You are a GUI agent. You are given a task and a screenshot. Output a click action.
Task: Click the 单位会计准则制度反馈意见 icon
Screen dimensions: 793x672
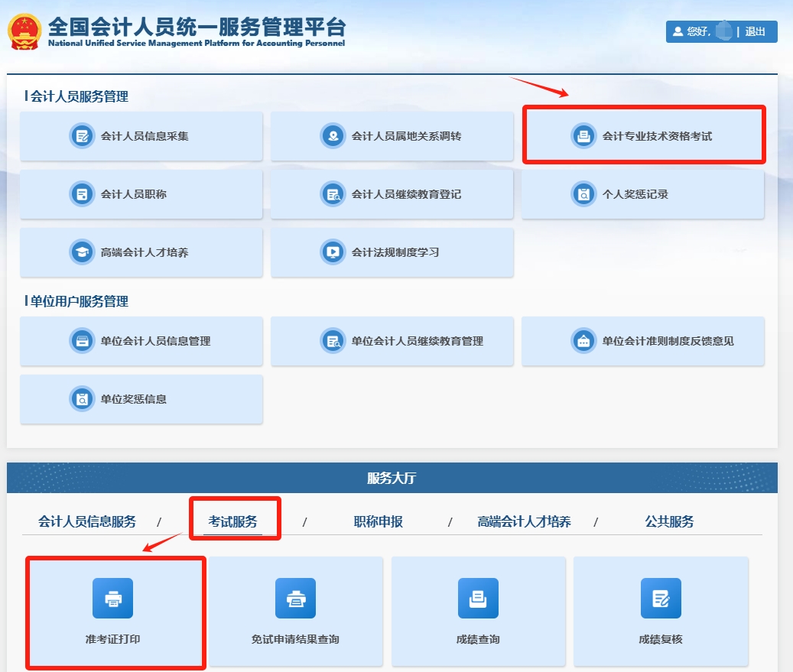(584, 341)
